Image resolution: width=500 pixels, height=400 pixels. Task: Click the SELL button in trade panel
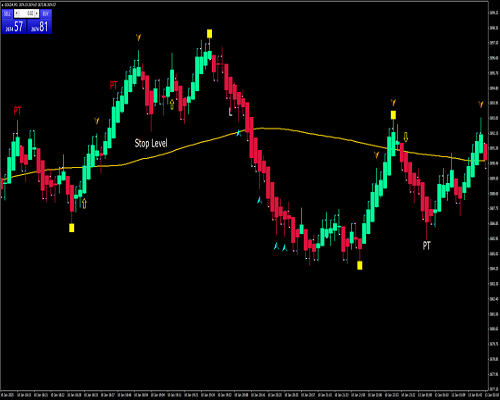7,14
